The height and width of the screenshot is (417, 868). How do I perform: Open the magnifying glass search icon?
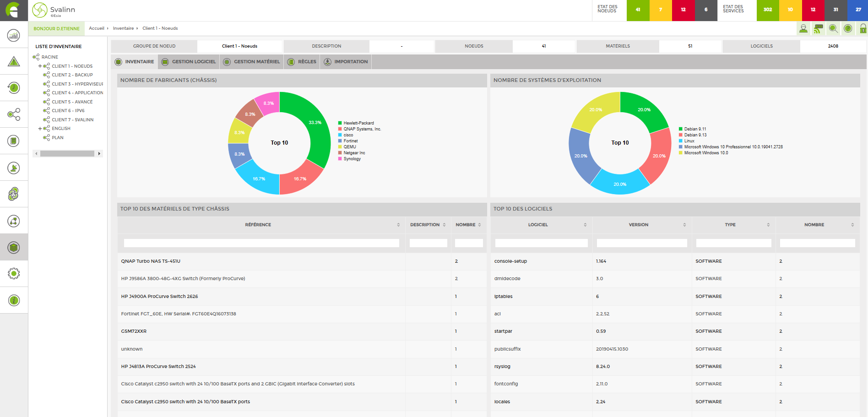click(833, 29)
